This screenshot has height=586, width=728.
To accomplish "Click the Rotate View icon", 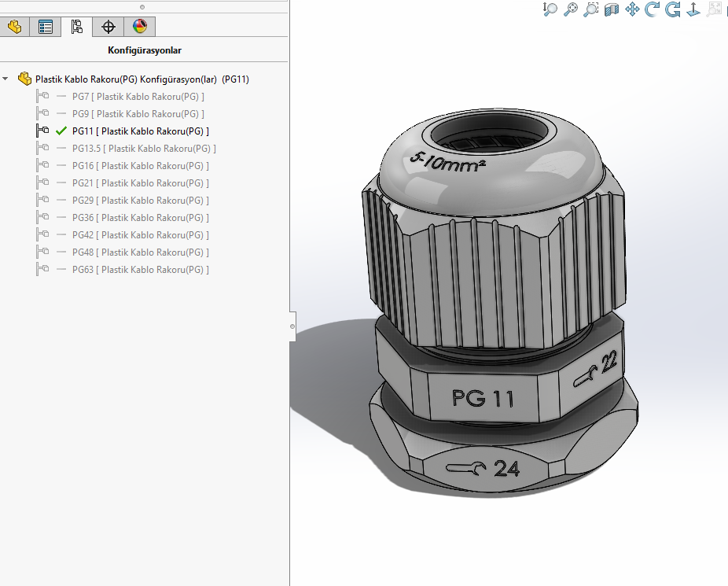I will pyautogui.click(x=653, y=9).
